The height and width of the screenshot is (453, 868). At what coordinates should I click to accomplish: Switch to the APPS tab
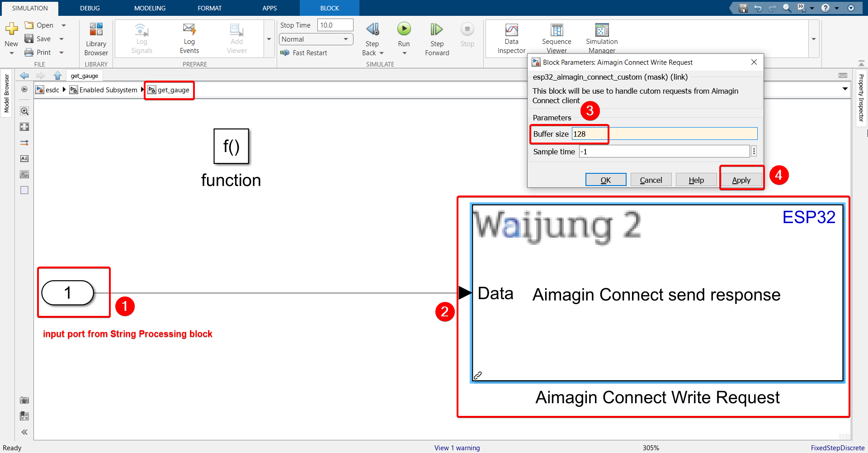(x=269, y=8)
